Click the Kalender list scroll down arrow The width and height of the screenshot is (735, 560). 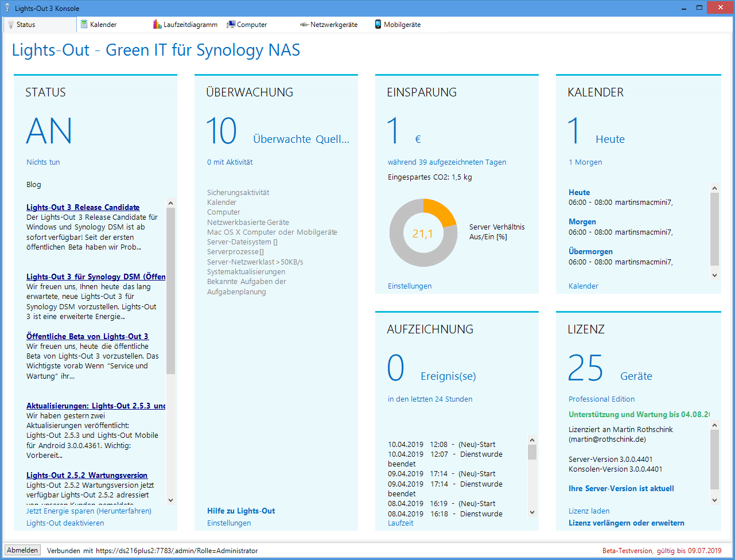[x=714, y=275]
